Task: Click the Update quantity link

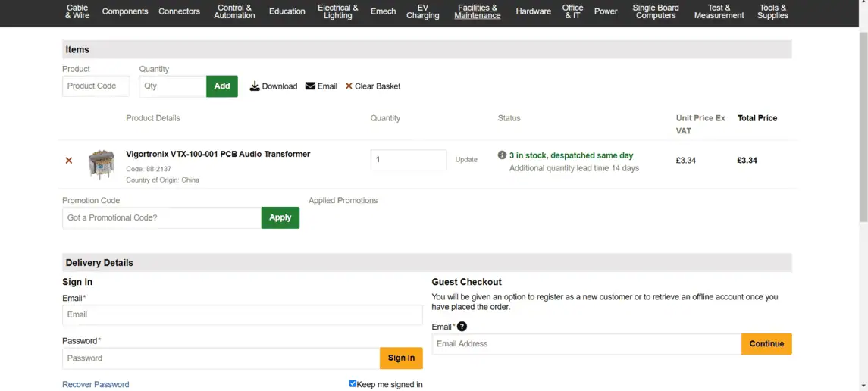Action: (x=466, y=160)
